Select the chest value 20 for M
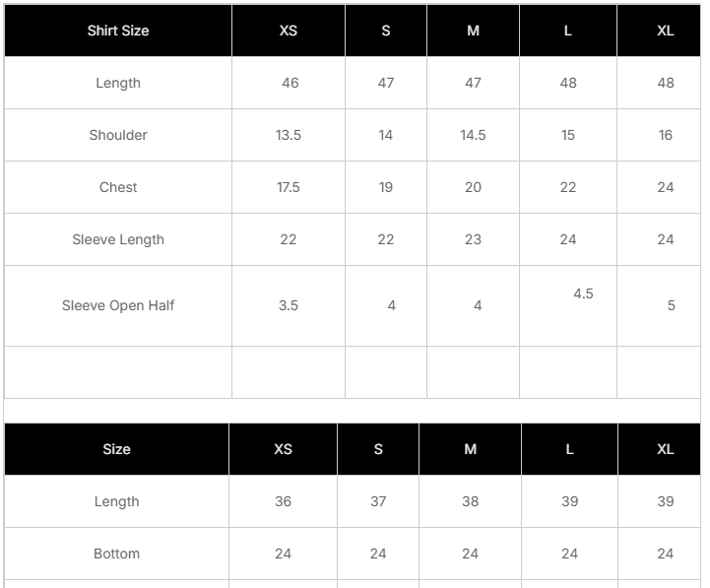The width and height of the screenshot is (710, 588). click(473, 187)
